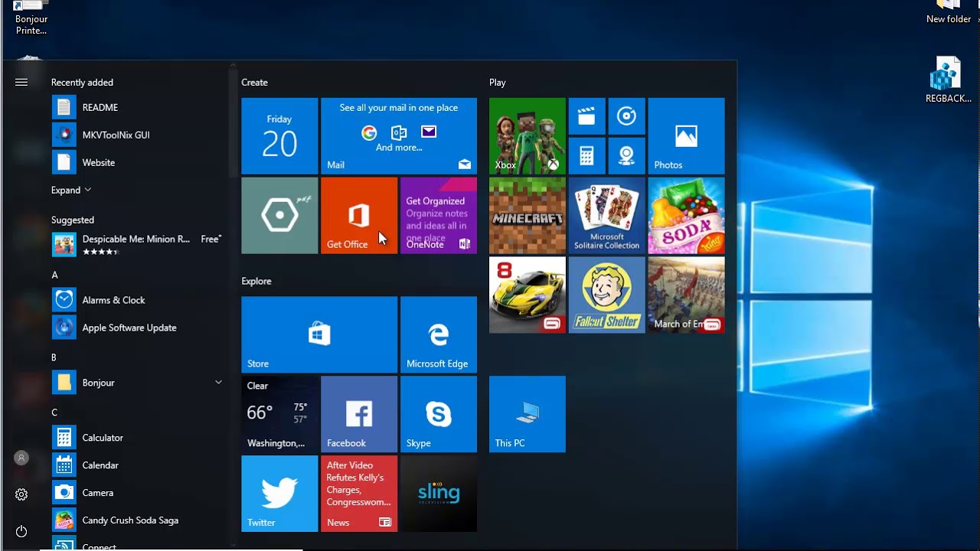Open the Twitter tile
Image resolution: width=980 pixels, height=551 pixels.
[279, 494]
